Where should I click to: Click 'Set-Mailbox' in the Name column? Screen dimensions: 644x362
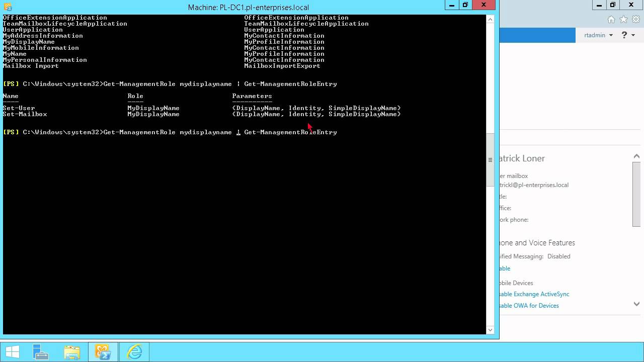25,114
